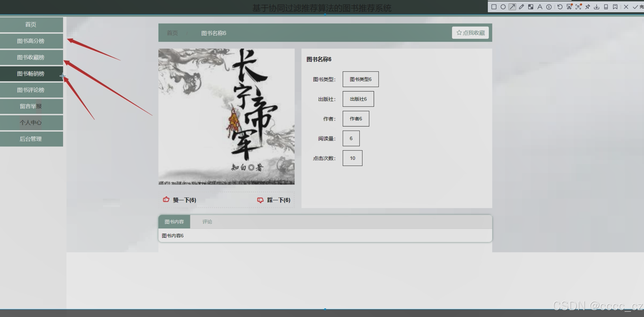Select the ellipse annotation tool
The width and height of the screenshot is (644, 317).
click(x=503, y=7)
